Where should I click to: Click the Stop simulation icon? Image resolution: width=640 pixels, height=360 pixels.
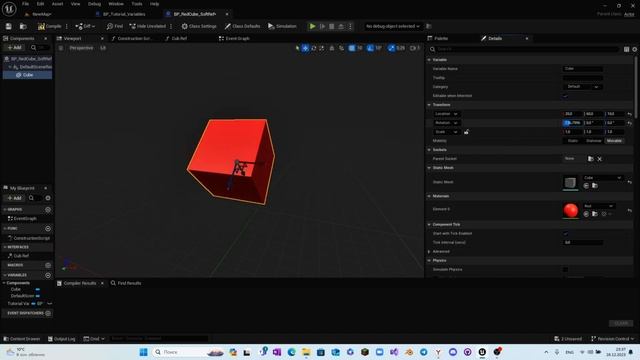[x=332, y=26]
